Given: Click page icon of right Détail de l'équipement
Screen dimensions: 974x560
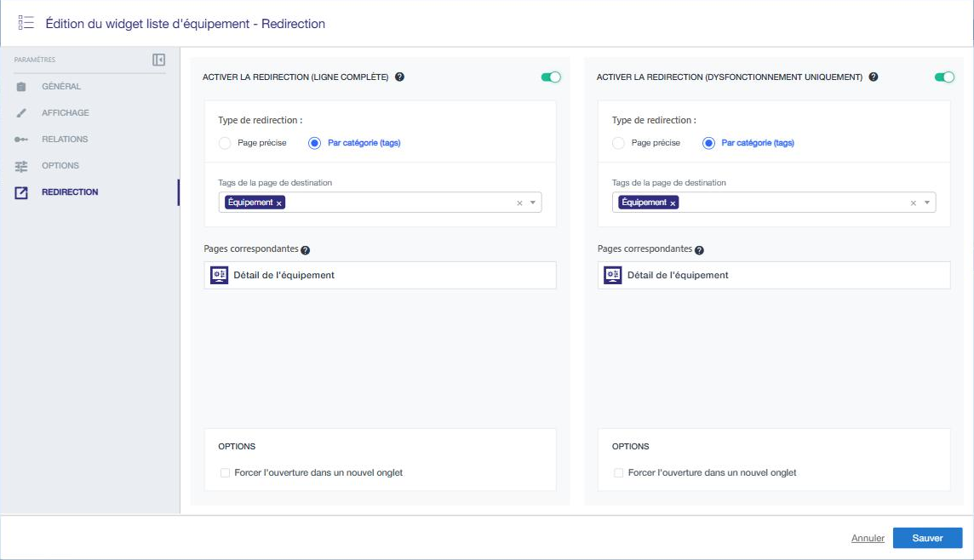Looking at the screenshot, I should tap(612, 275).
